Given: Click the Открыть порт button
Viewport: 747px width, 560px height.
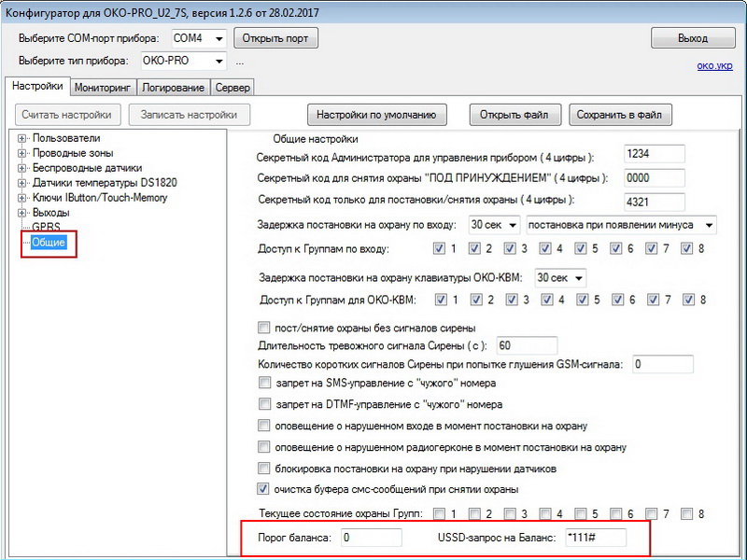Looking at the screenshot, I should pos(275,38).
